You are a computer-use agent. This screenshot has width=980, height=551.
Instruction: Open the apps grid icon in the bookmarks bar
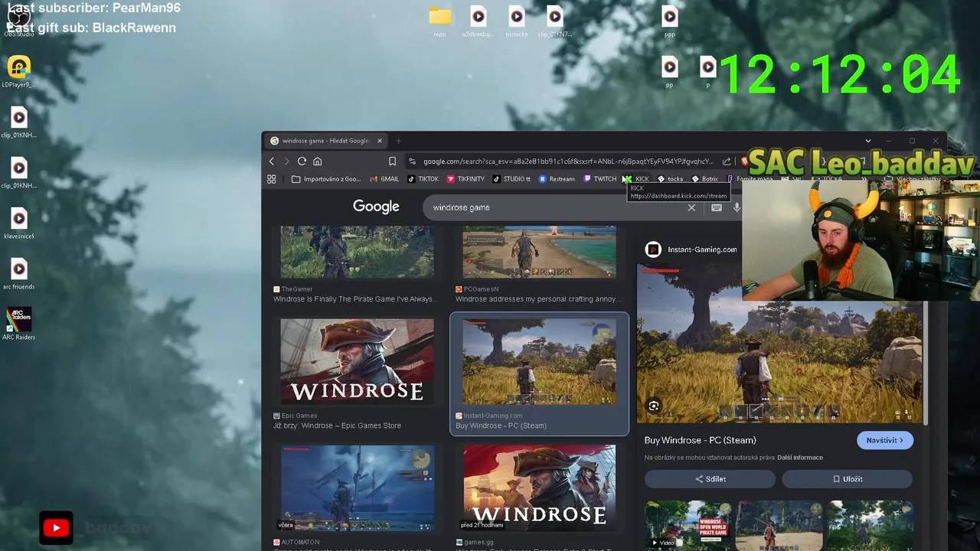coord(271,179)
